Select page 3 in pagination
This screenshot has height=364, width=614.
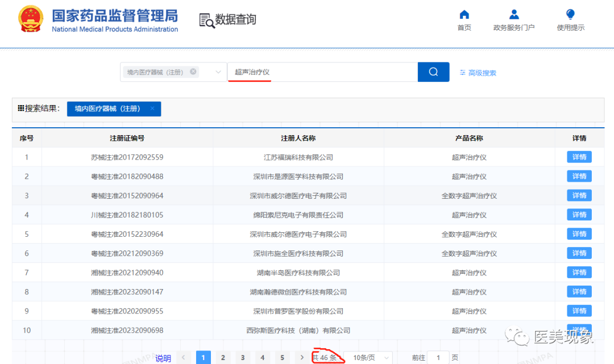[x=243, y=357]
